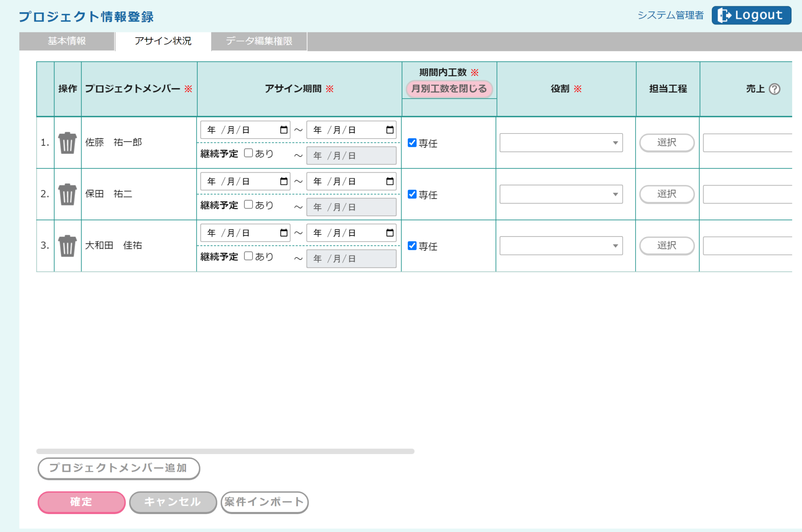Toggle 専任 checkbox for 大和田 佳祐
The image size is (802, 532).
click(x=412, y=246)
